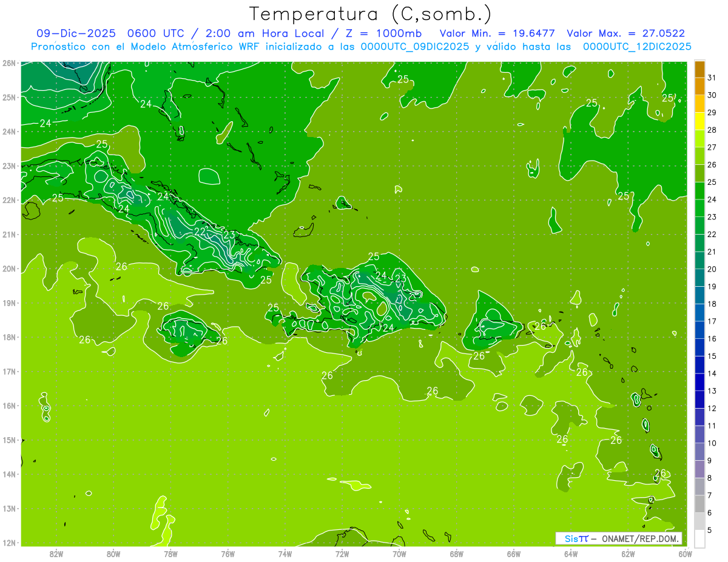Click the 21N latitude axis label
This screenshot has height=562, width=728.
tap(8, 235)
